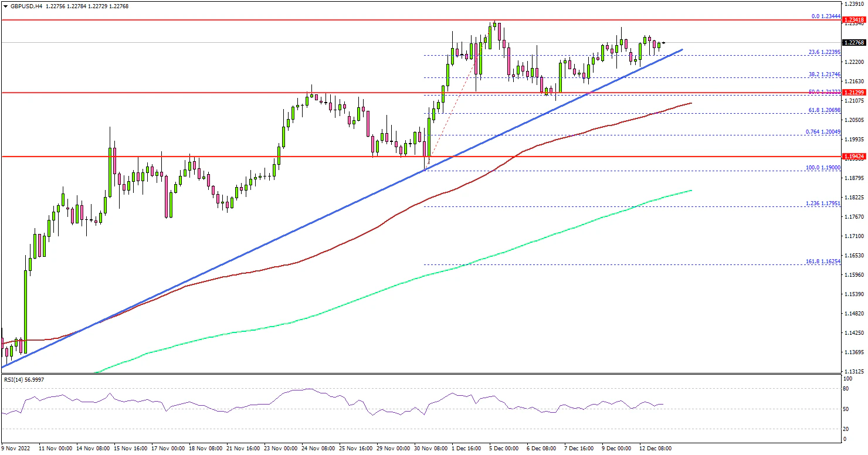Select the 38.2 Fibonacci label at 1.21746
The width and height of the screenshot is (868, 455).
tap(825, 74)
